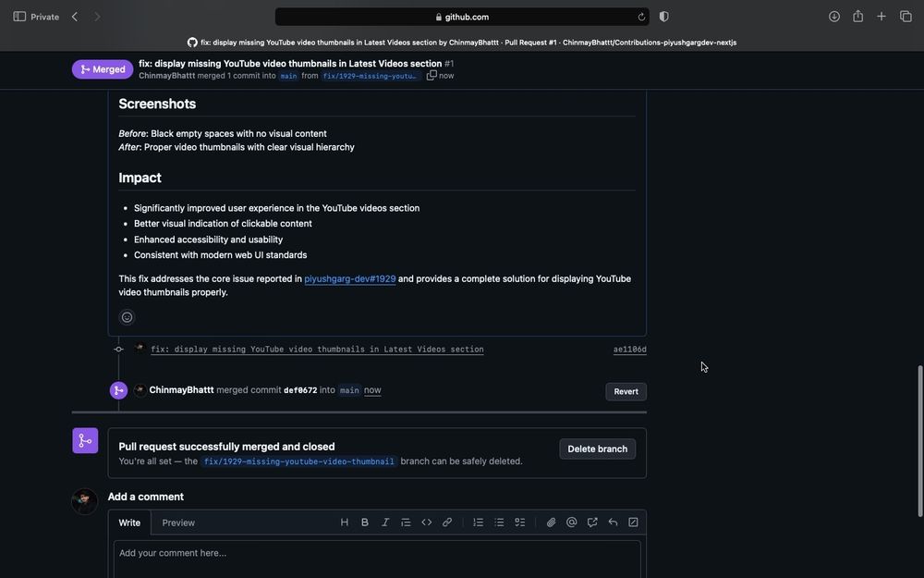Insert code formatting
The width and height of the screenshot is (924, 578).
(x=427, y=522)
